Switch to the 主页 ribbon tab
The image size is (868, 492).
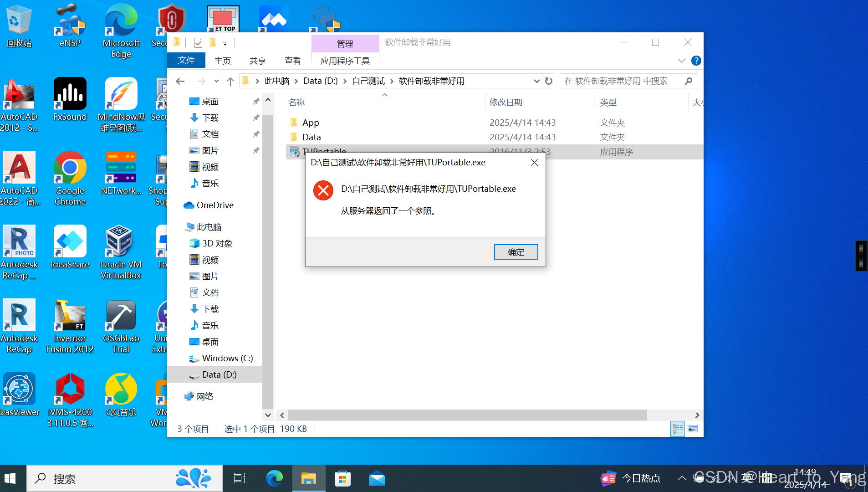point(223,61)
